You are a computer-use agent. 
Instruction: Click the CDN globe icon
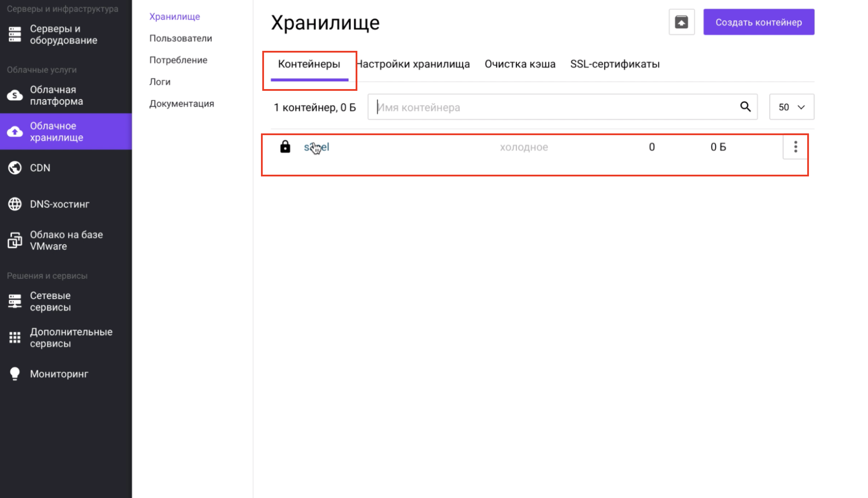pos(15,168)
